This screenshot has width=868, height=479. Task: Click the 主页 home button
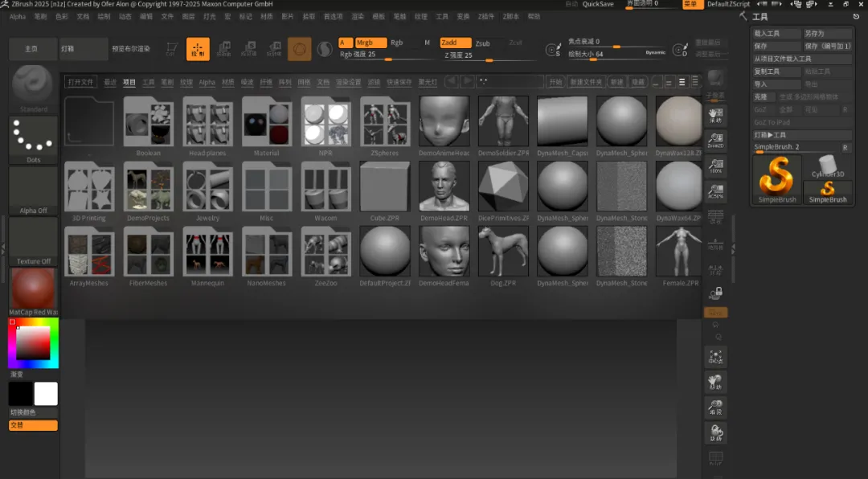31,49
